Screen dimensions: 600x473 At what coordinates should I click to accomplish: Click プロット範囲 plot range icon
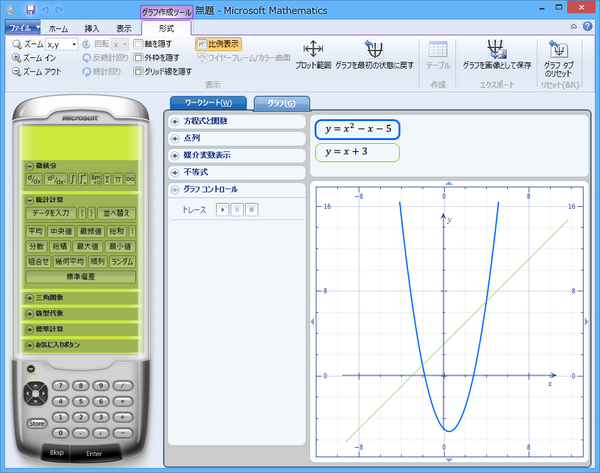313,49
